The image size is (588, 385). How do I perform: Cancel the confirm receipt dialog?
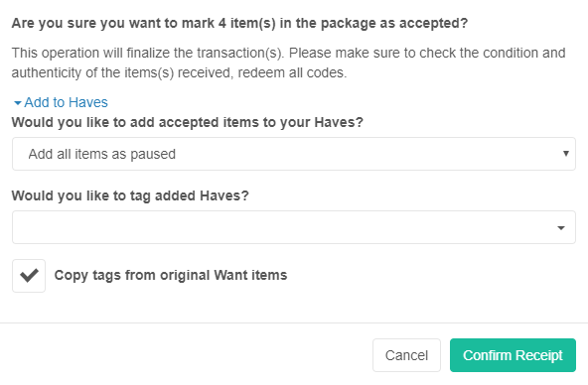click(406, 355)
